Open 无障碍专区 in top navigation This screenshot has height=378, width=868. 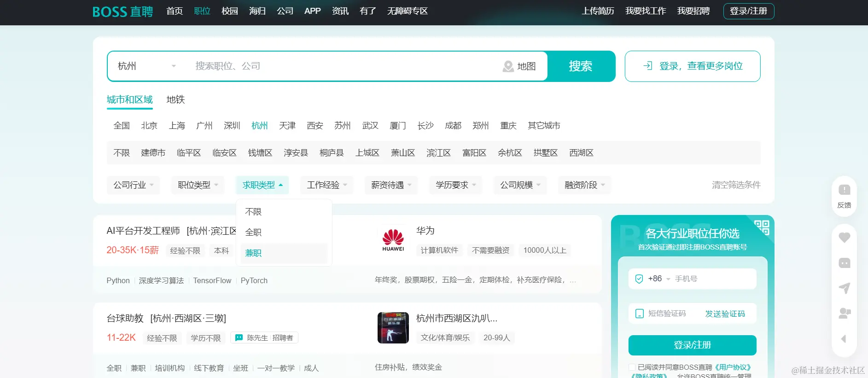pos(408,11)
